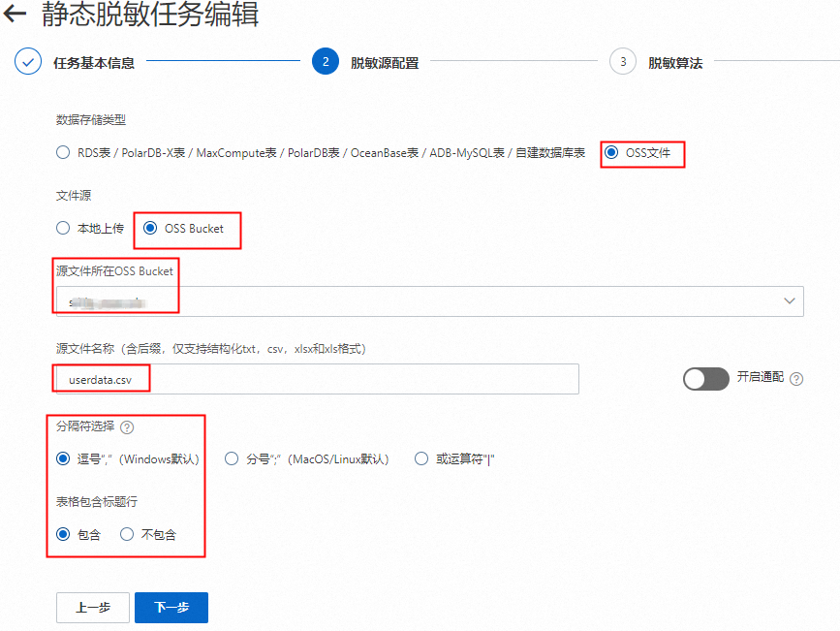The image size is (840, 631).
Task: Click the 分隔符选择 label text
Action: point(85,426)
